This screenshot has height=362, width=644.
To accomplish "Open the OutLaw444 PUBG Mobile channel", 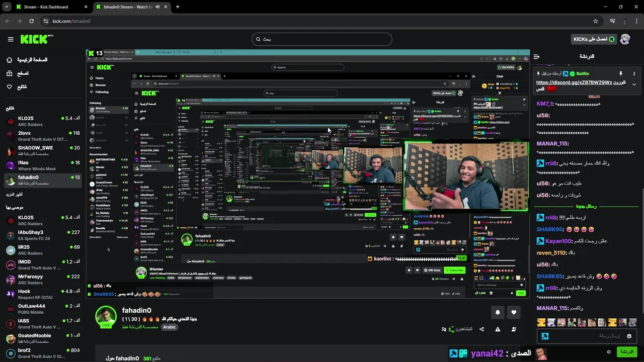I will (x=43, y=309).
